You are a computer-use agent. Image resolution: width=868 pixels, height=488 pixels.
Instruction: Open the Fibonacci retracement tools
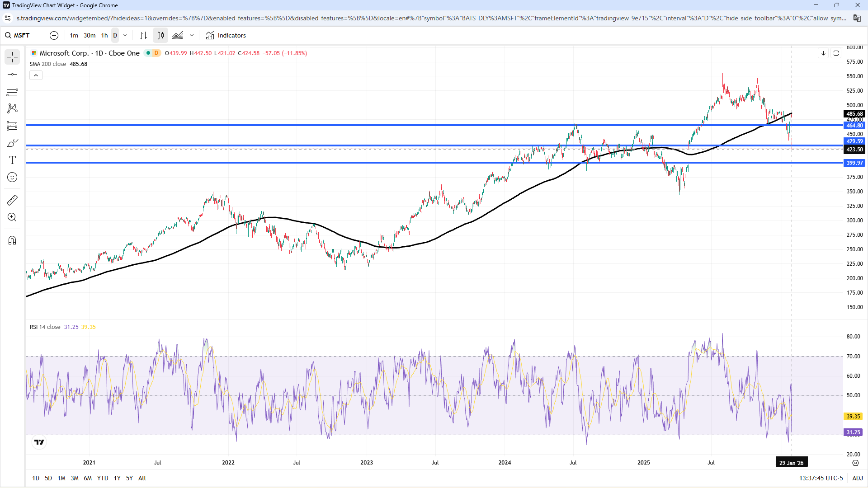(x=12, y=91)
